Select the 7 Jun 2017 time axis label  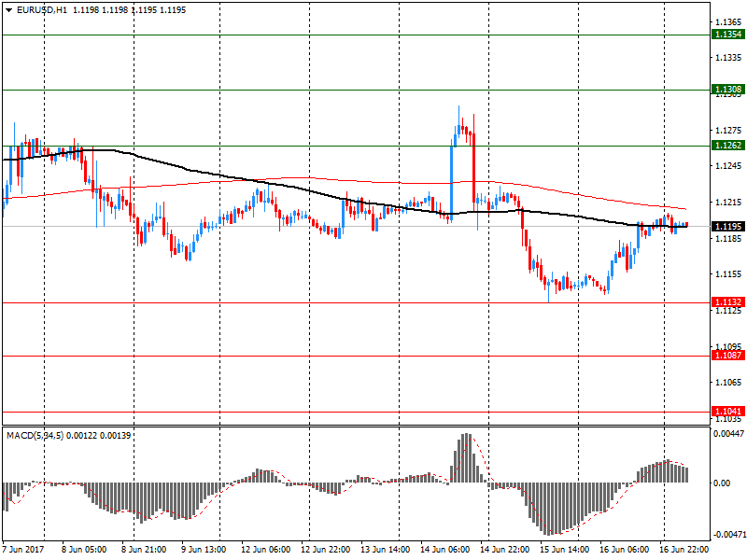pos(23,549)
